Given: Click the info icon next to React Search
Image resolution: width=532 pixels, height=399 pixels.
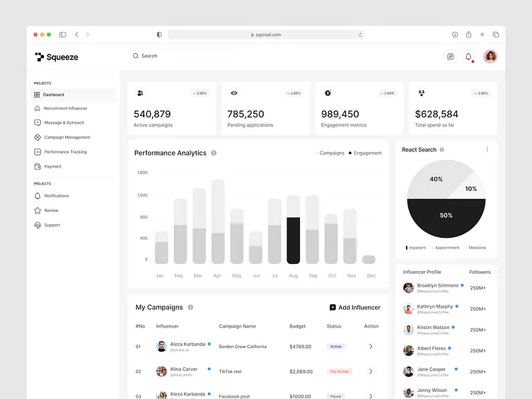Looking at the screenshot, I should (442, 150).
